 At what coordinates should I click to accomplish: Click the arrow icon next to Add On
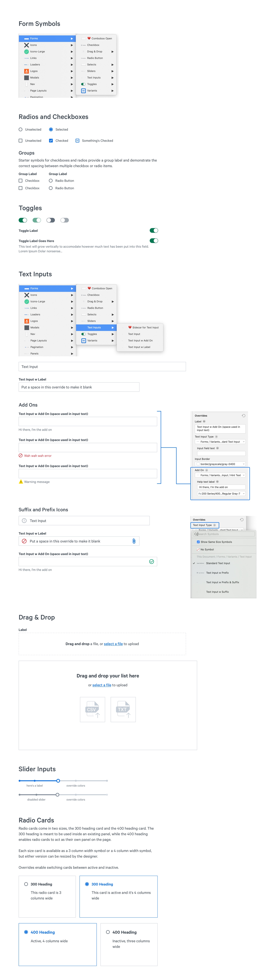coord(207,470)
